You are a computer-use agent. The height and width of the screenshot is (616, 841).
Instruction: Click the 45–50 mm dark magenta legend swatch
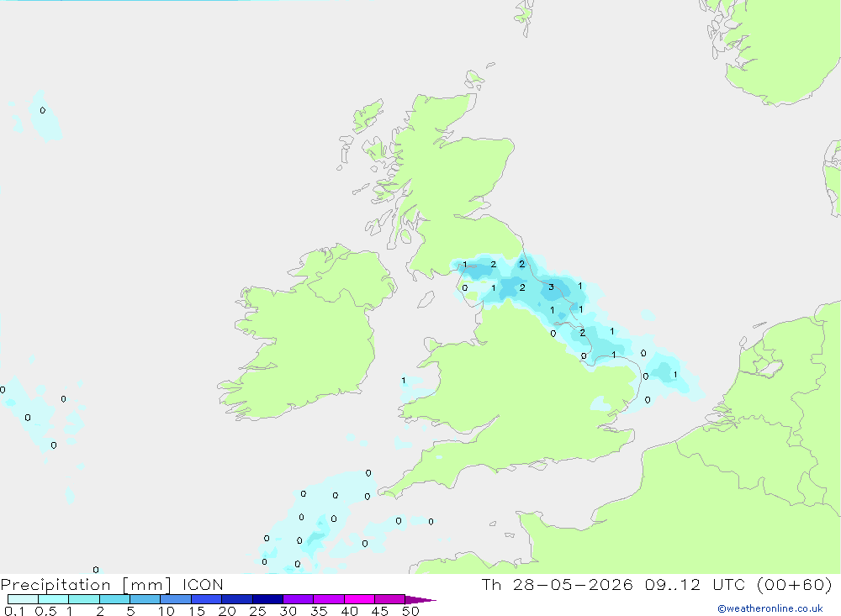pos(389,599)
